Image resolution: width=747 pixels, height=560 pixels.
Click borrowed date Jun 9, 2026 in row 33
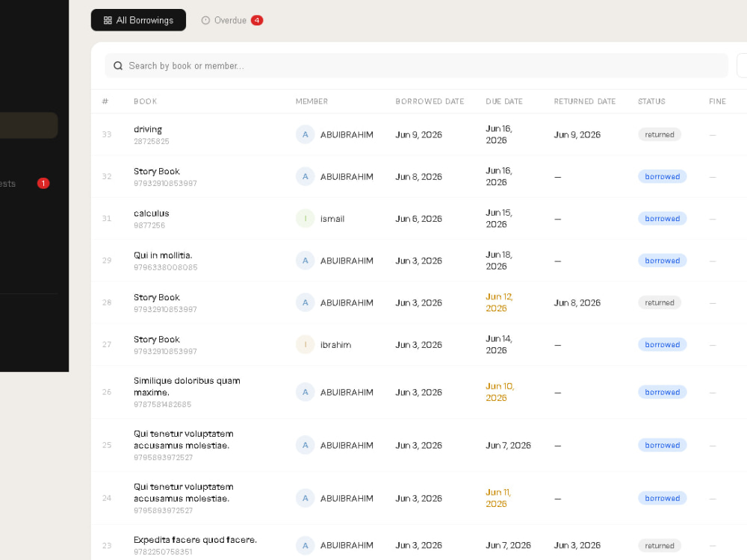point(419,134)
